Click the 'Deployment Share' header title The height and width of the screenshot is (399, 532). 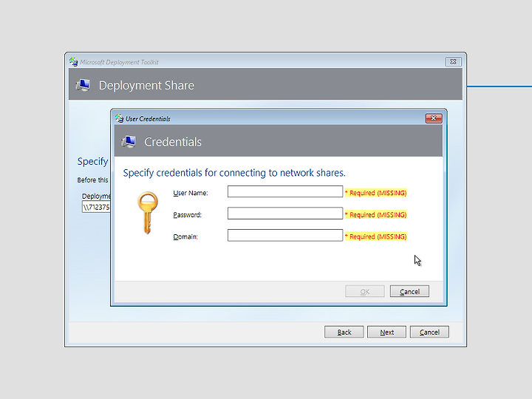point(146,86)
